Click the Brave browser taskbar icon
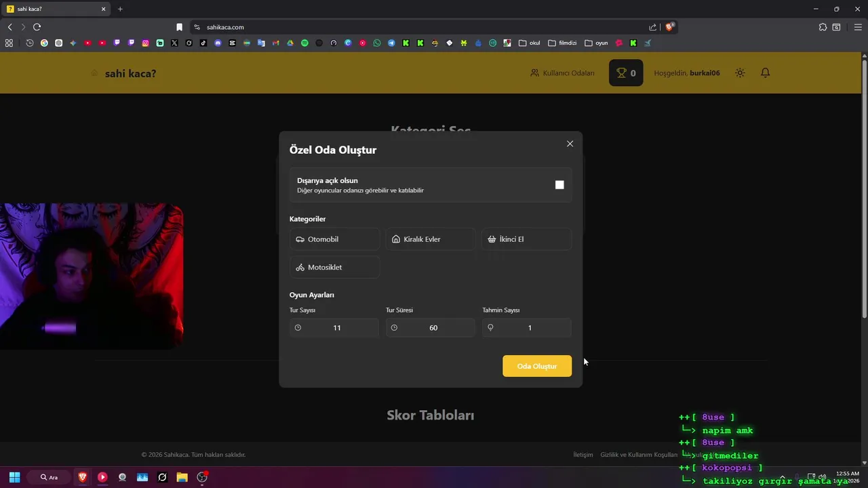The image size is (868, 488). click(83, 477)
